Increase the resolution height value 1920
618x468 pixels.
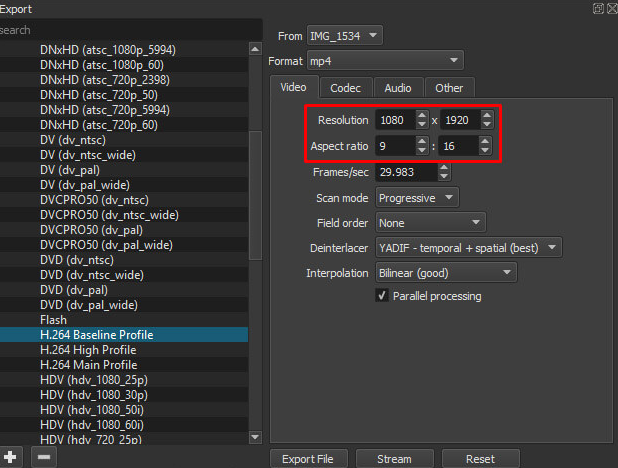[487, 116]
